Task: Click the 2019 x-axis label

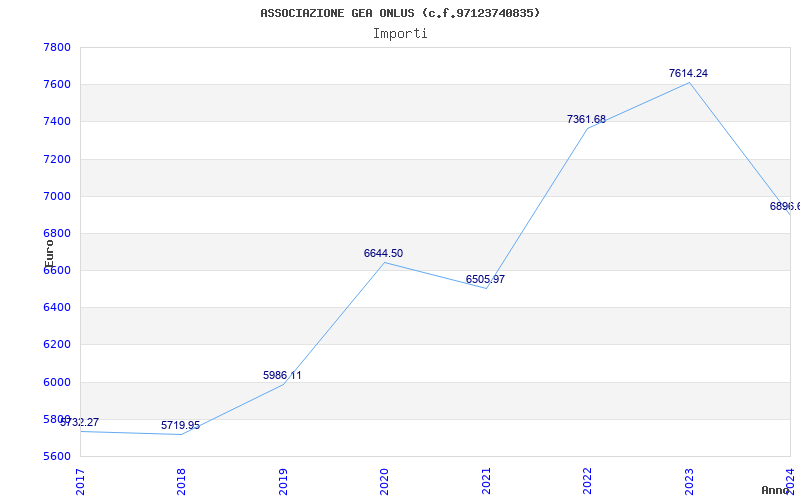Action: pos(283,482)
